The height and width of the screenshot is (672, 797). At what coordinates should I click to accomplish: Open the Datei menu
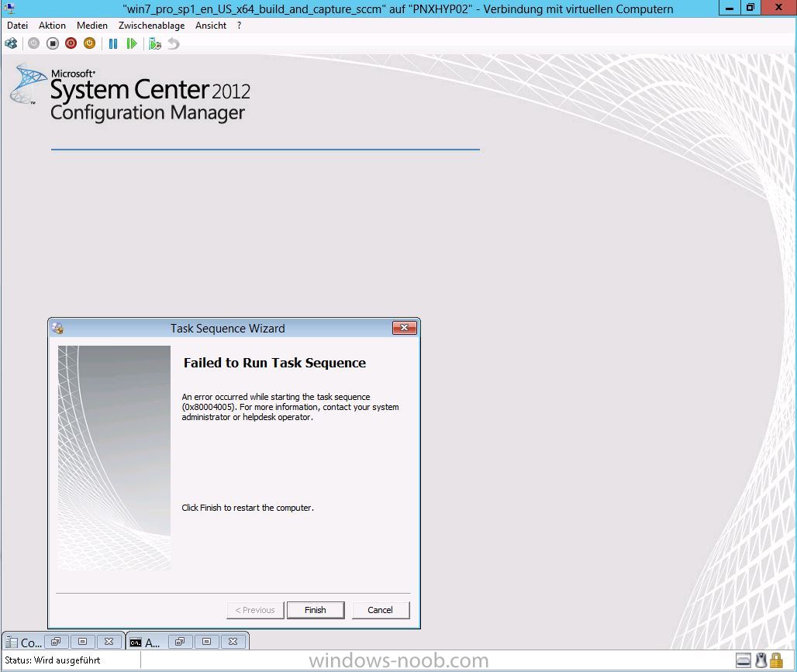point(17,26)
